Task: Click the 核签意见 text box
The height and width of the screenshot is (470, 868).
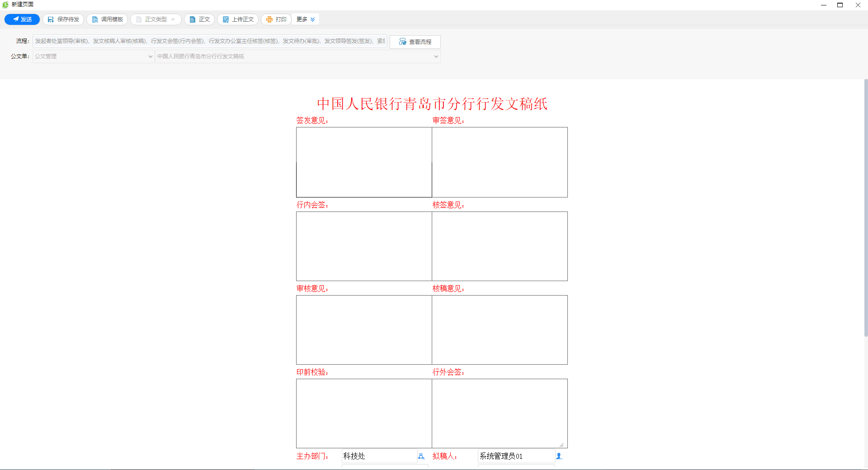Action: point(500,246)
